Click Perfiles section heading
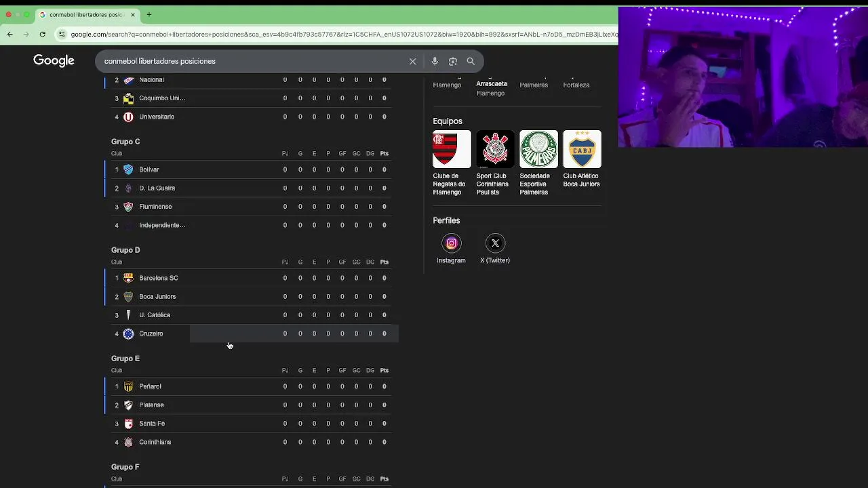 pos(446,220)
